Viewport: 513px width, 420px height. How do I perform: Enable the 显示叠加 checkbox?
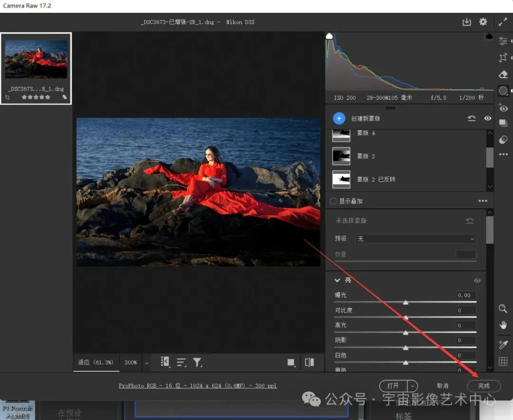click(x=333, y=201)
